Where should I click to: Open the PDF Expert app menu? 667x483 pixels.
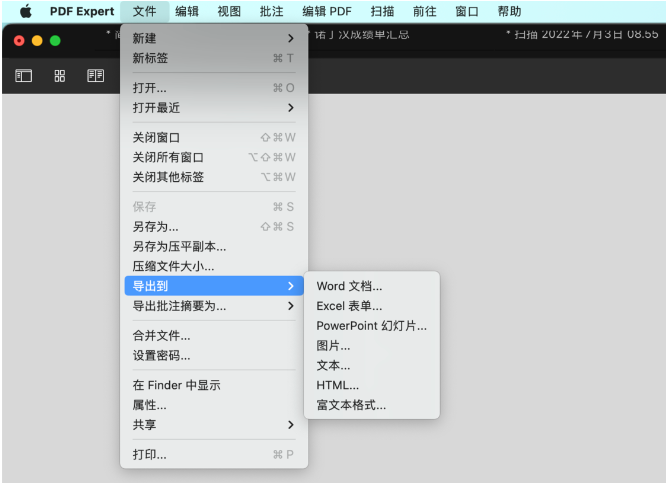(82, 11)
